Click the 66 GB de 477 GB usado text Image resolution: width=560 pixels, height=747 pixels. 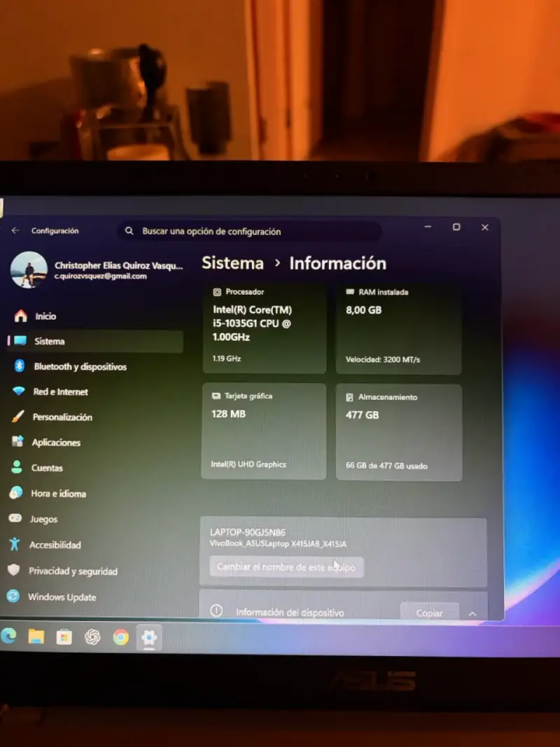coord(386,466)
